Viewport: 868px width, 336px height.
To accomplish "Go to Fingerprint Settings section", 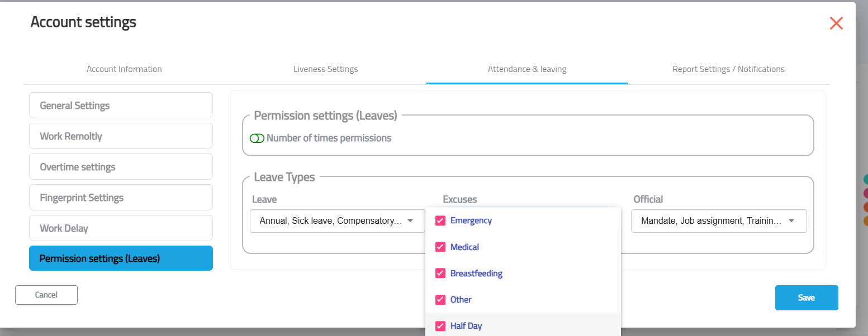I will tap(121, 198).
